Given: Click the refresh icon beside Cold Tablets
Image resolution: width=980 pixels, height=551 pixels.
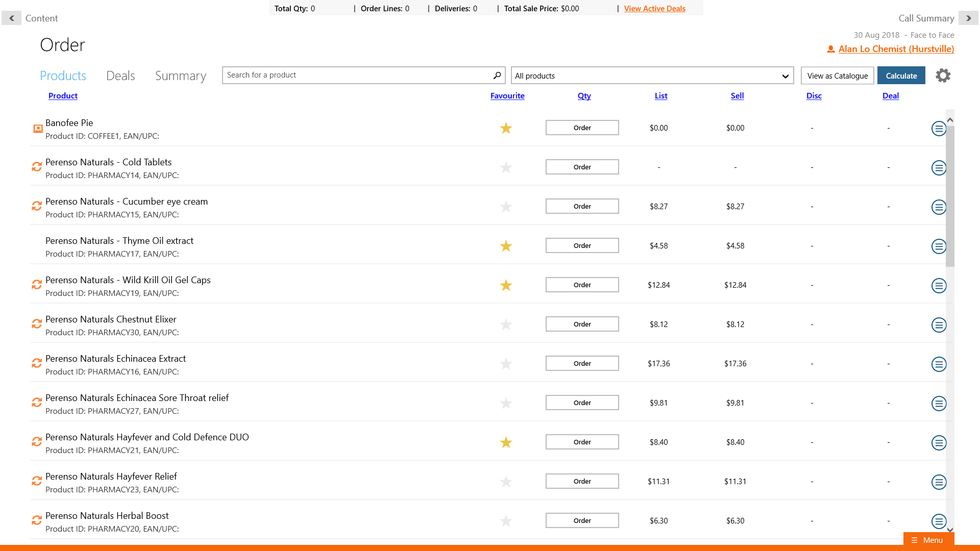Looking at the screenshot, I should [37, 167].
